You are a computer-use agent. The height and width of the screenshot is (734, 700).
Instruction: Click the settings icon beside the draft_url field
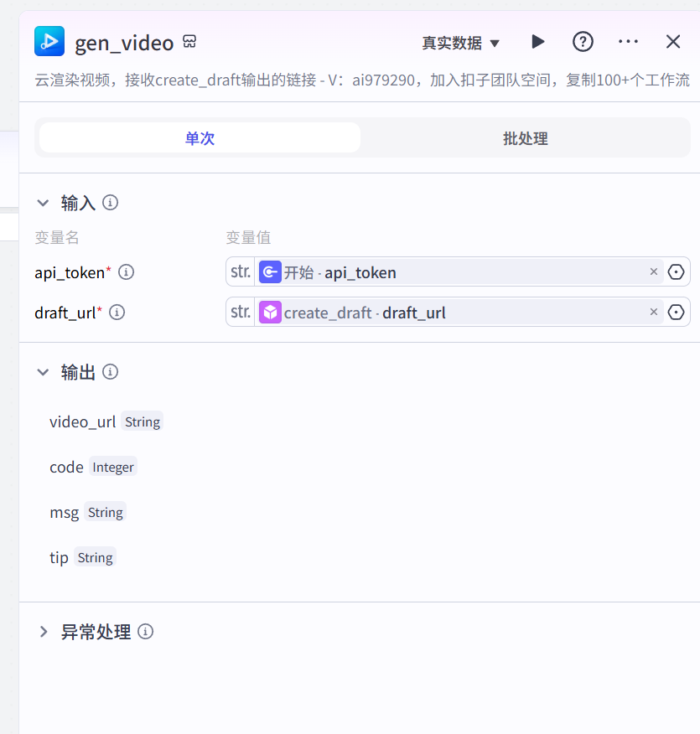coord(676,312)
